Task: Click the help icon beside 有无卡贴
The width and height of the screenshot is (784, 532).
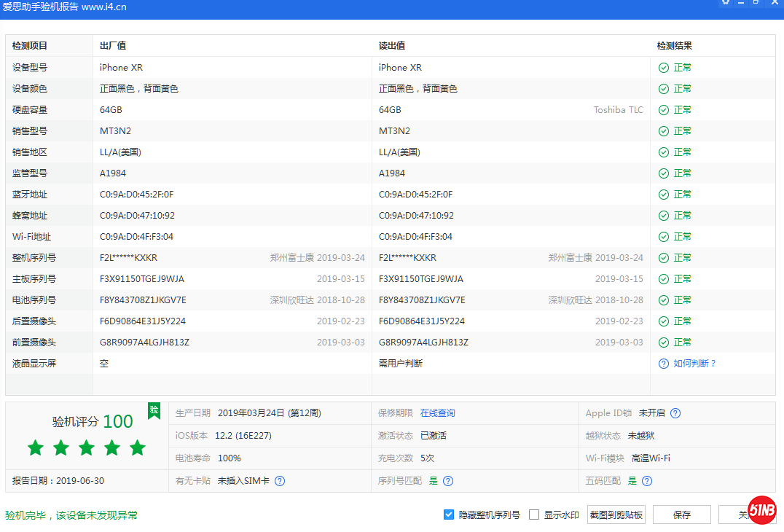Action: 279,480
